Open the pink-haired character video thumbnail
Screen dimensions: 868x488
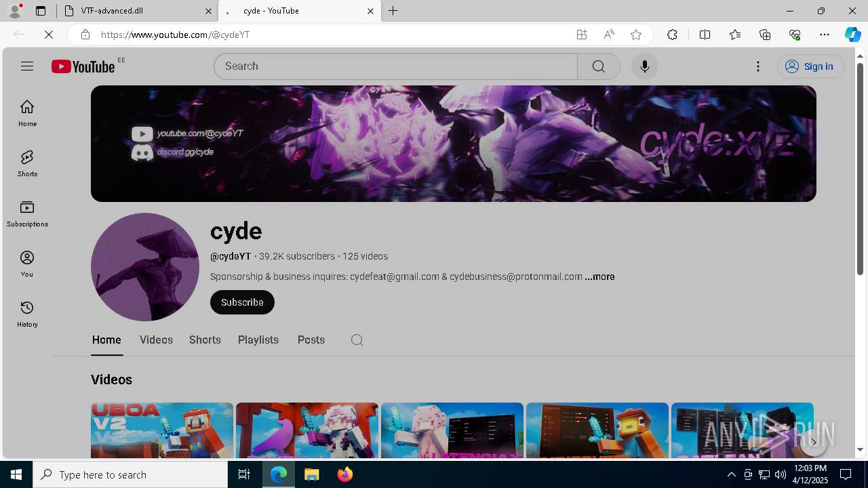tap(452, 430)
